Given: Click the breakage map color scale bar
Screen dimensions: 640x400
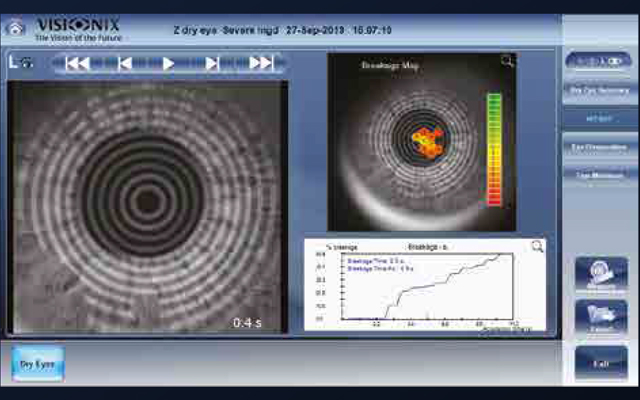Looking at the screenshot, I should pyautogui.click(x=493, y=148).
